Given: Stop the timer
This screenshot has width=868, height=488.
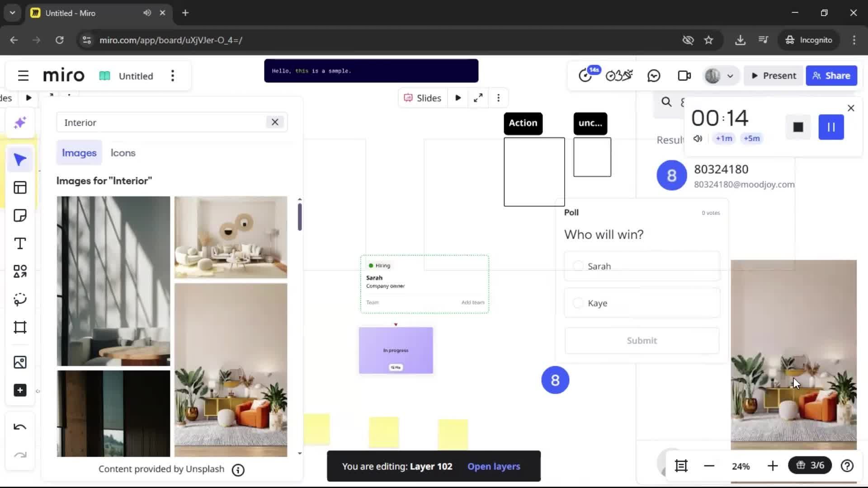Looking at the screenshot, I should coord(798,127).
